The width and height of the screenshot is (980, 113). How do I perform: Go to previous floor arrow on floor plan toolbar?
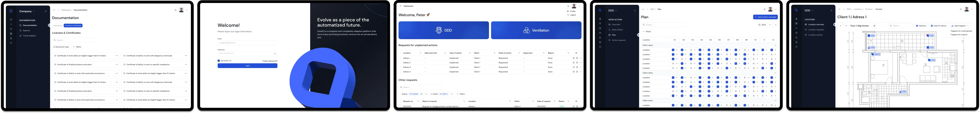coord(841,26)
